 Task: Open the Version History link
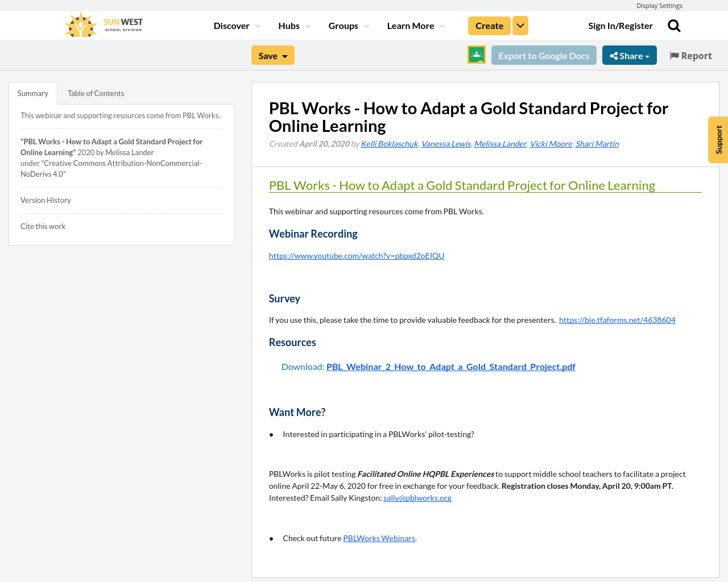[45, 199]
